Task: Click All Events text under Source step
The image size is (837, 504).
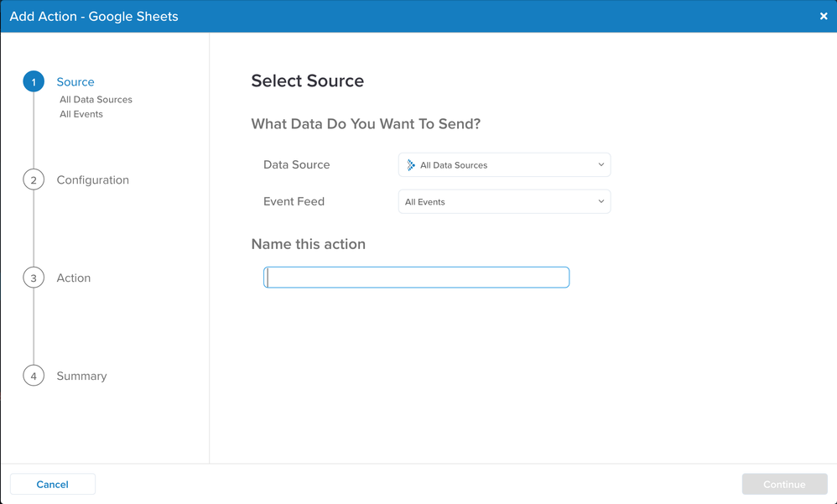Action: click(x=81, y=114)
